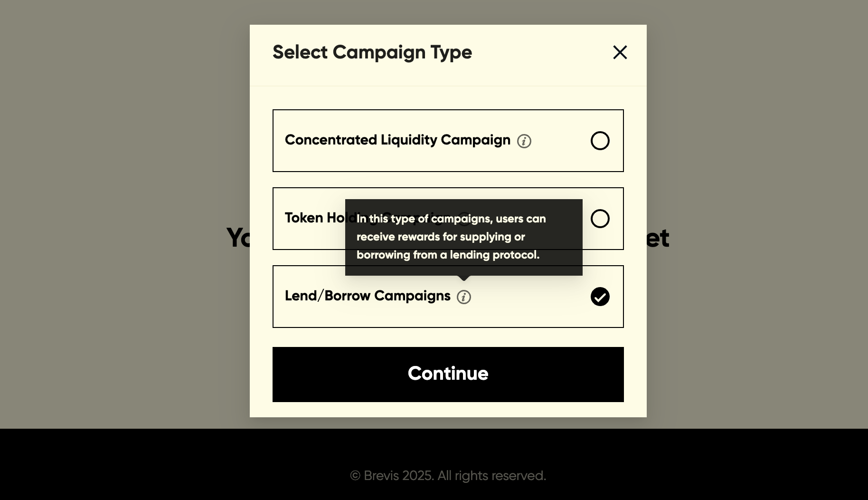This screenshot has height=500, width=868.
Task: Click info icon next to Lend/Borrow Campaigns
Action: tap(463, 297)
